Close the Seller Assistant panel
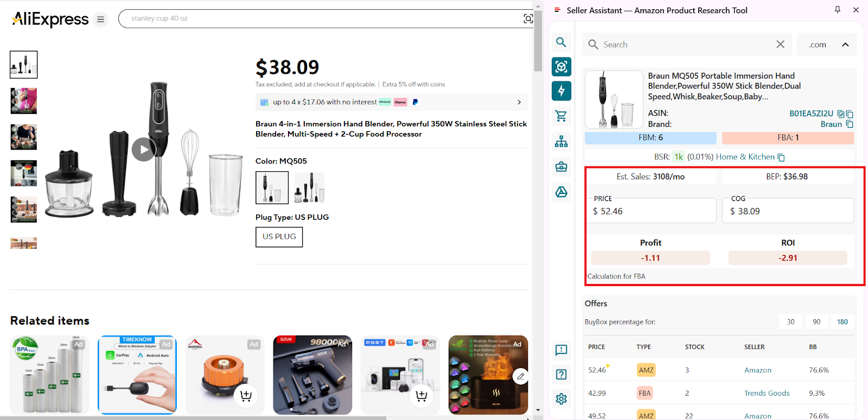This screenshot has height=420, width=868. (856, 10)
